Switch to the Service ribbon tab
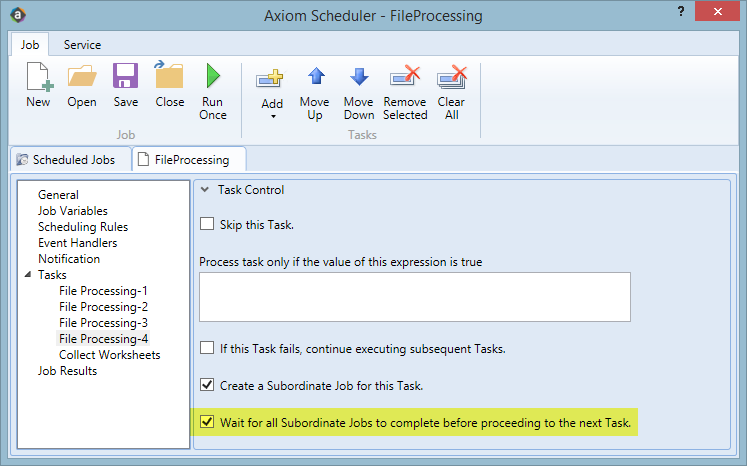 click(82, 45)
